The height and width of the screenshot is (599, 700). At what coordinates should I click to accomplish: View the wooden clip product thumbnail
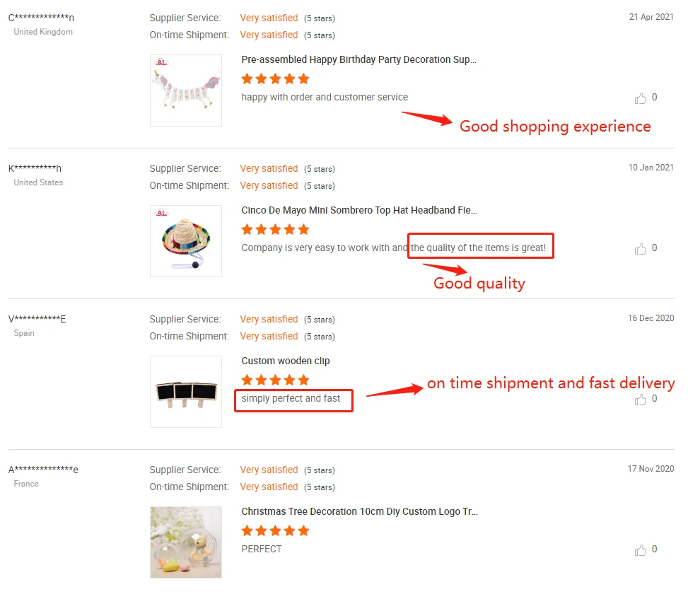click(186, 392)
